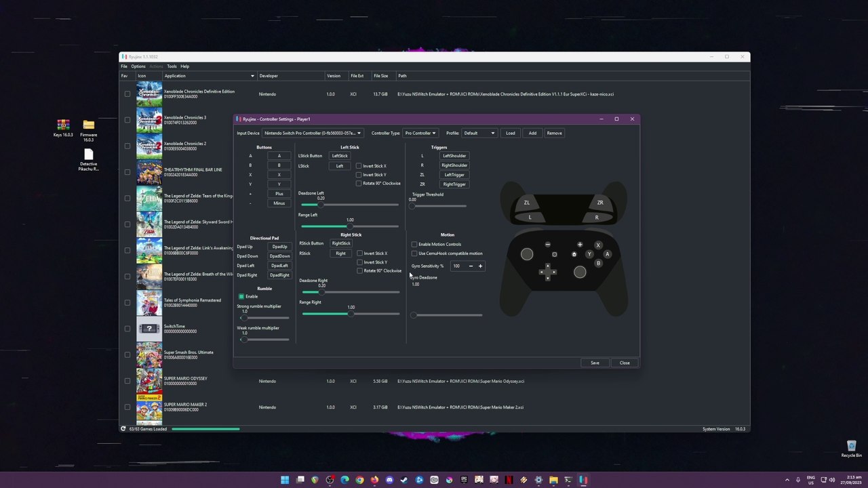Image resolution: width=868 pixels, height=488 pixels.
Task: Click the Windows Start button
Action: (x=285, y=480)
